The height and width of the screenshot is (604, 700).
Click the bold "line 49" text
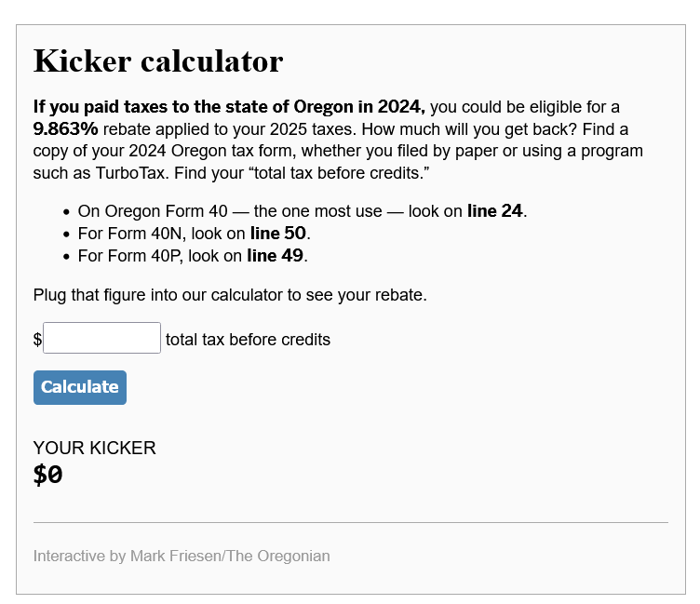coord(277,255)
